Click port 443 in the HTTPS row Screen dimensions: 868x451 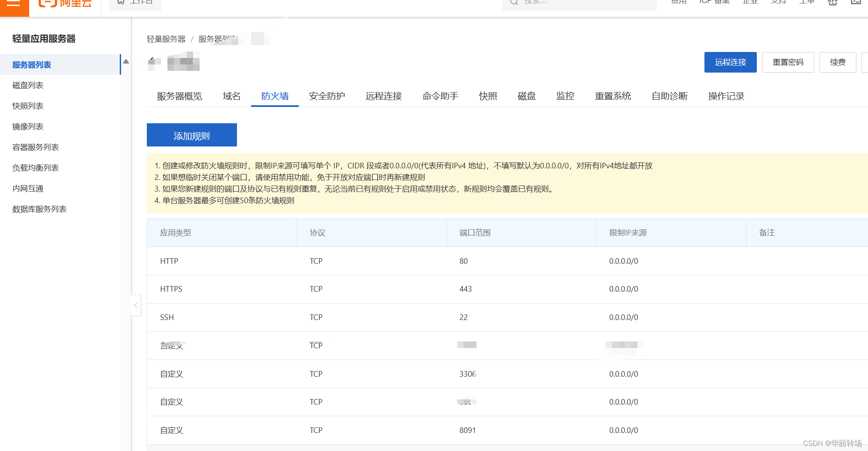466,289
